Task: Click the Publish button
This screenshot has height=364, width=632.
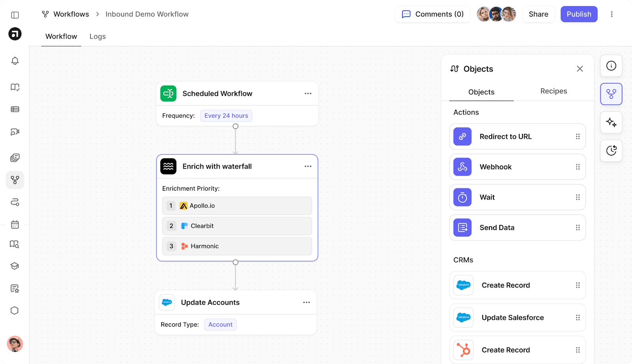Action: coord(579,14)
